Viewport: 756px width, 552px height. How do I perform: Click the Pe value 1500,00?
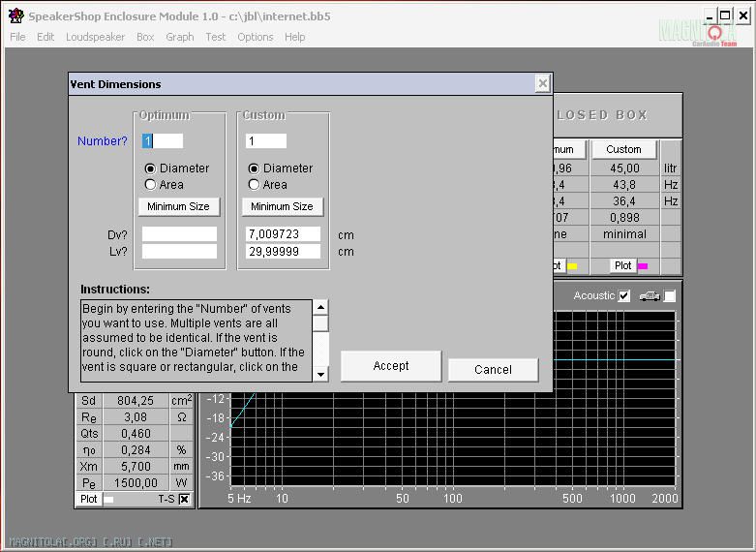point(136,482)
